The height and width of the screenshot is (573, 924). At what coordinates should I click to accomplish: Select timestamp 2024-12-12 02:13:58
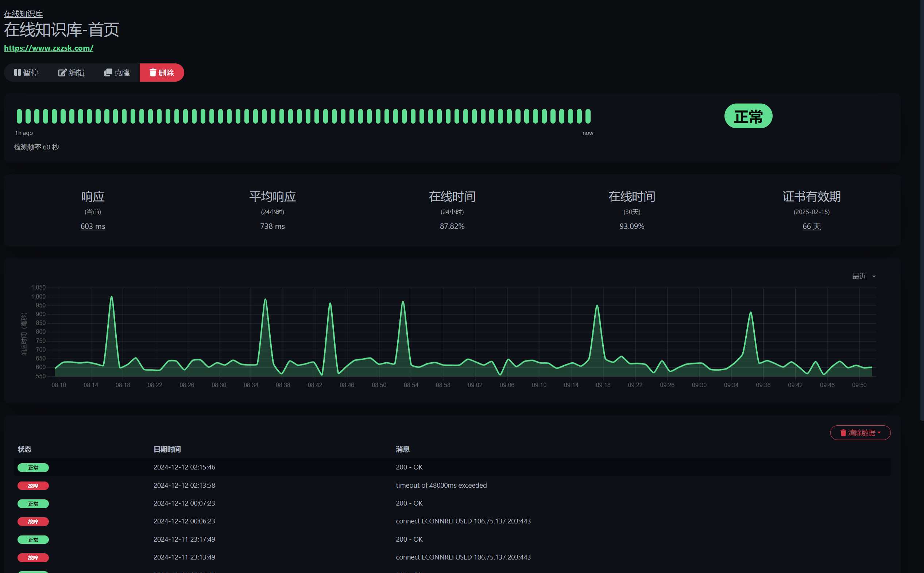pos(184,486)
